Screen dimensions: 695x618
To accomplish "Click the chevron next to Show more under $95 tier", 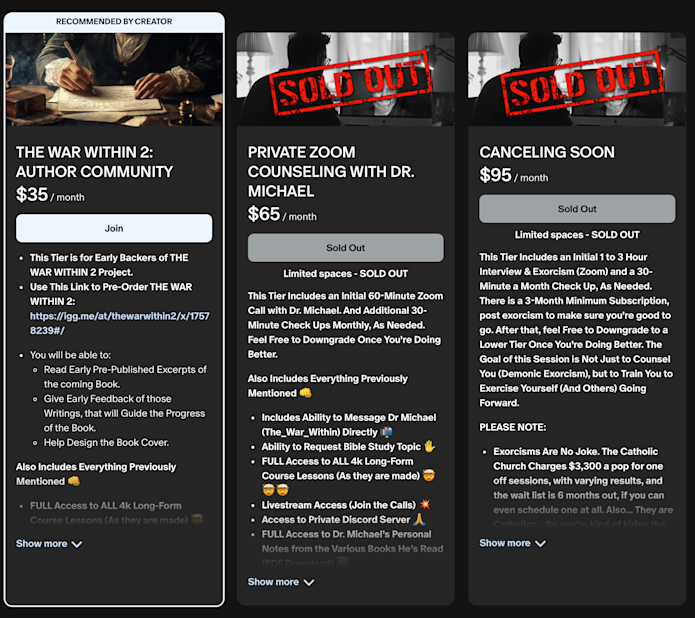I will (540, 544).
